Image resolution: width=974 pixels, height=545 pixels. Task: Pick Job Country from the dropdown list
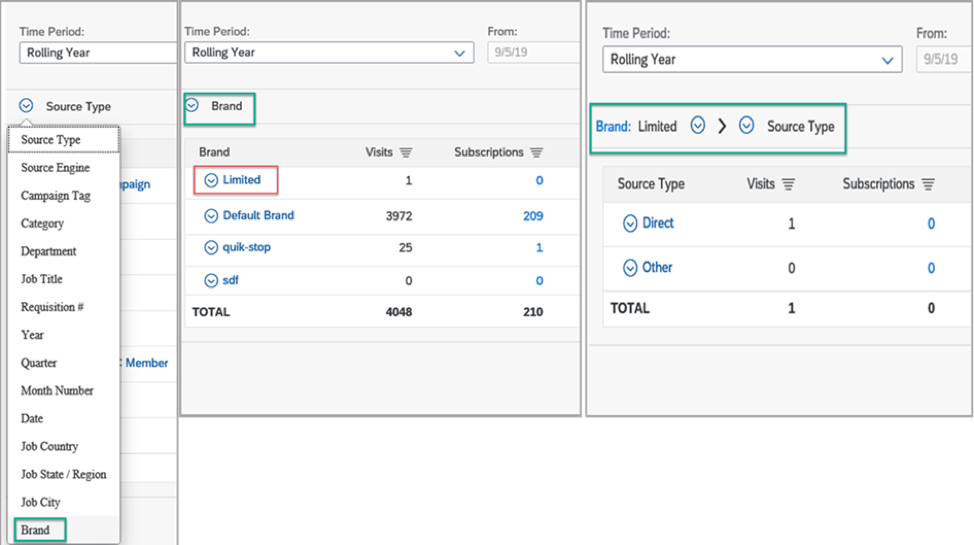pos(50,446)
